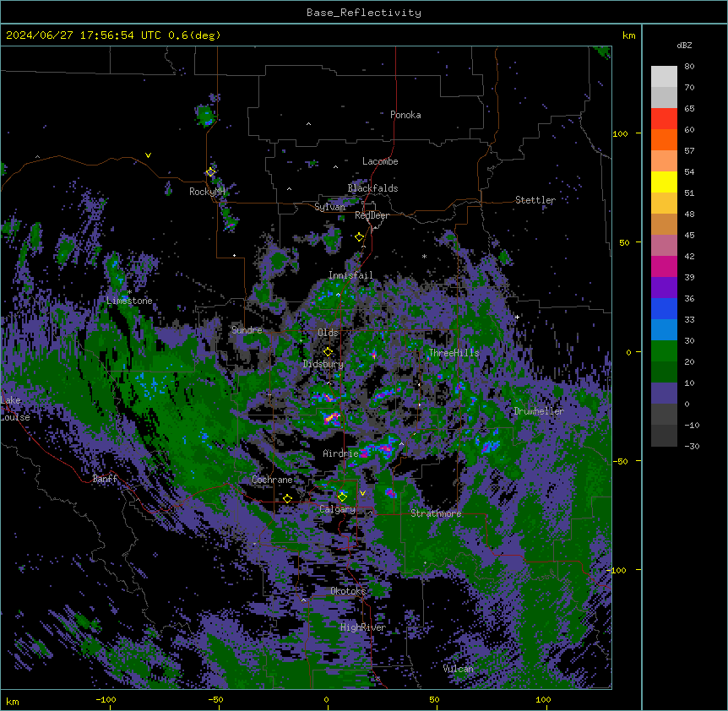The height and width of the screenshot is (711, 728).
Task: Click the 57 value on dBZ legend
Action: pyautogui.click(x=689, y=151)
